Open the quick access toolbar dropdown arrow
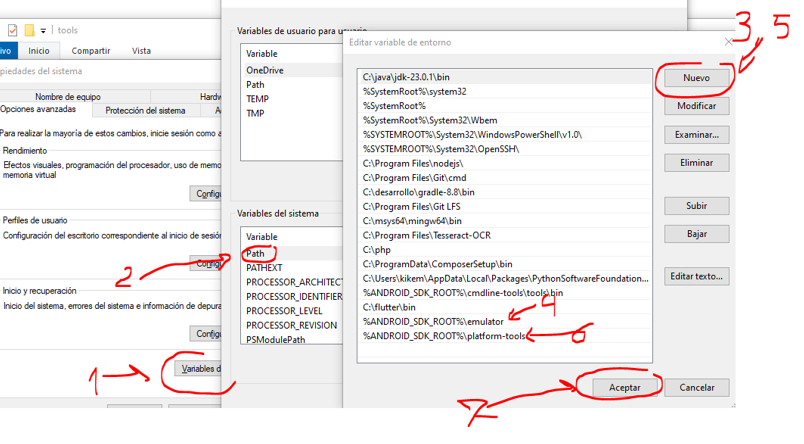 click(44, 31)
